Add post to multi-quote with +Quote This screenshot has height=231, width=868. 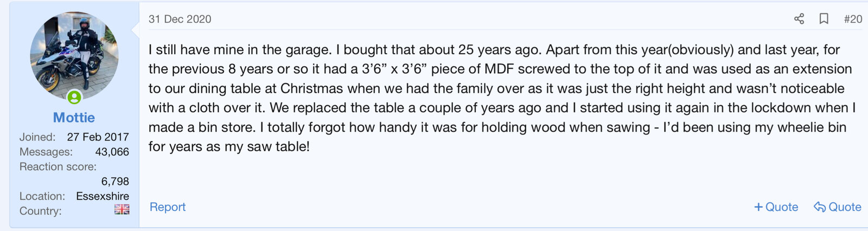point(776,207)
